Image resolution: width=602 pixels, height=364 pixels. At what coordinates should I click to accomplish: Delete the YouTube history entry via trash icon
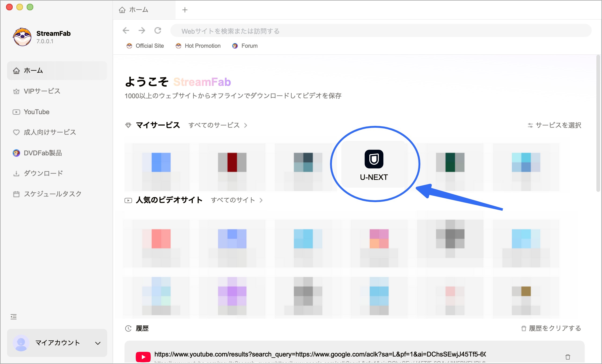tap(567, 357)
